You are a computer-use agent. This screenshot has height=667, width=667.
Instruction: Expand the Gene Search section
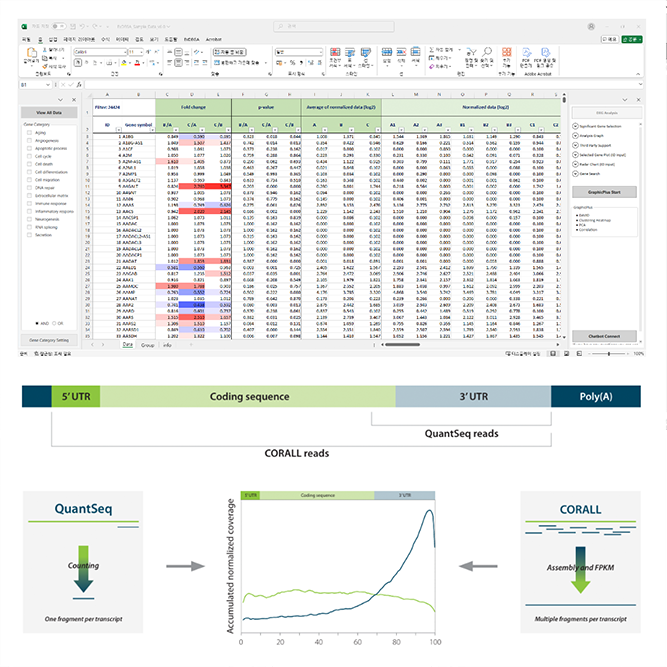[x=576, y=174]
